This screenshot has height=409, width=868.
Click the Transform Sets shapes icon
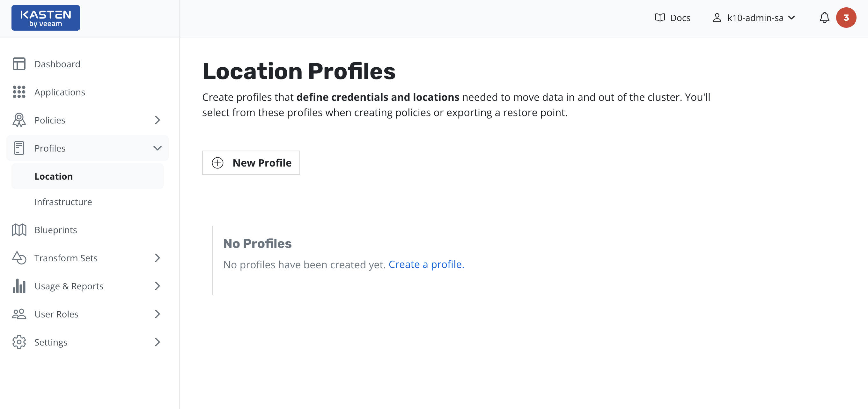(19, 258)
